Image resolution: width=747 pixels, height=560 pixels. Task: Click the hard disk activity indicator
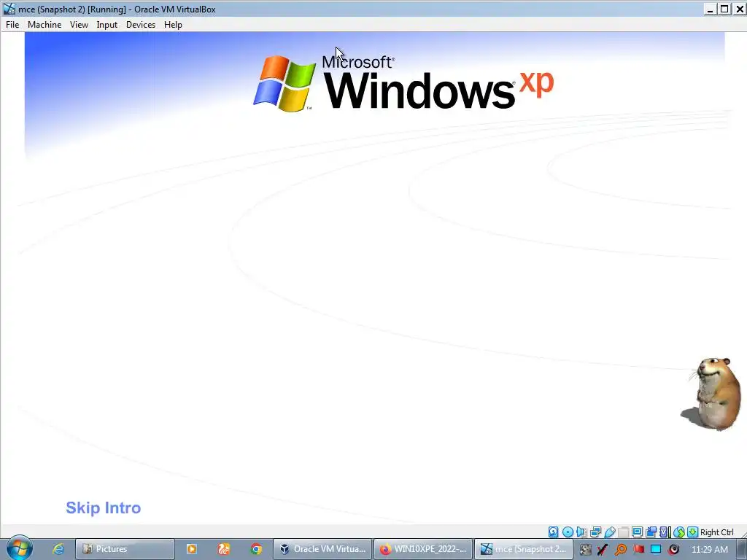click(x=553, y=532)
